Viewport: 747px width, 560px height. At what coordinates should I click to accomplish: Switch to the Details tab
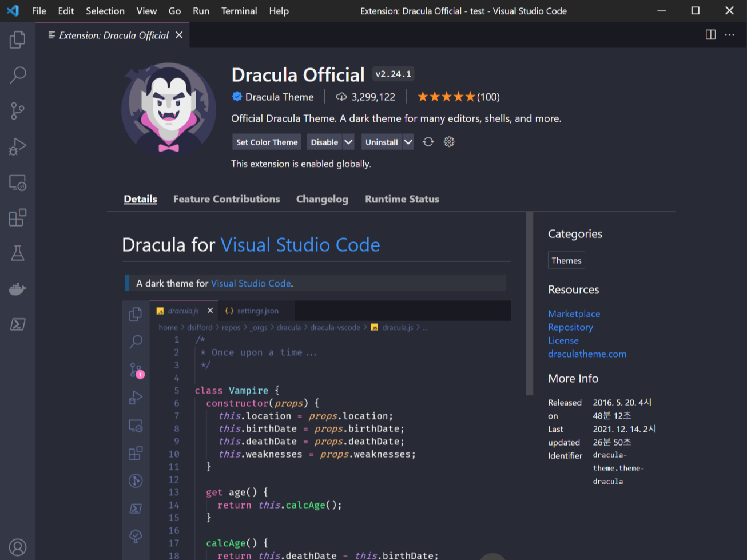click(140, 199)
